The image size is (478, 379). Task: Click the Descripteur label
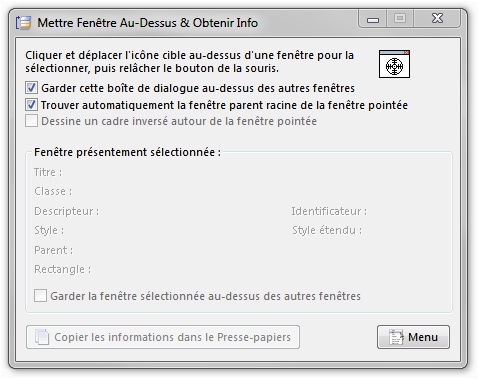pos(67,211)
